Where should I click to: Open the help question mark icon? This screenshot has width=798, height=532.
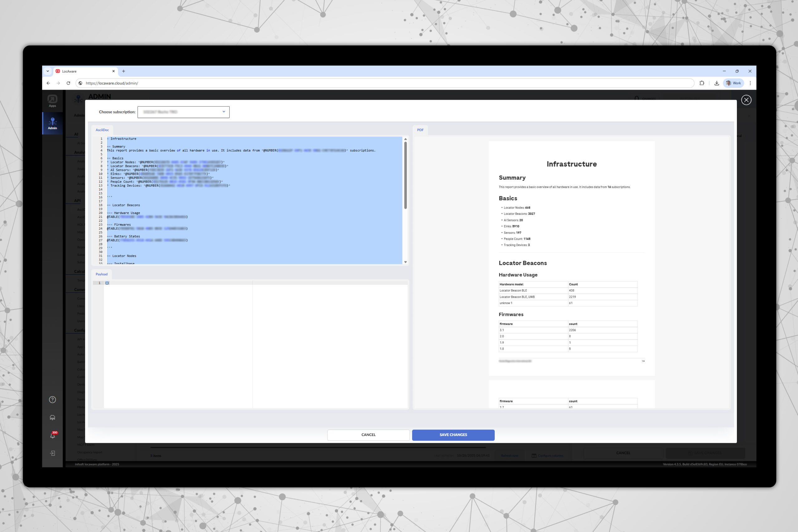point(52,400)
